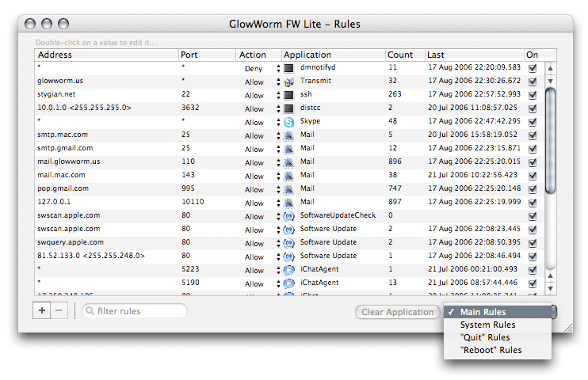This screenshot has width=588, height=380.
Task: Toggle port 5190 iChatAgent rule checkbox
Action: coord(532,283)
